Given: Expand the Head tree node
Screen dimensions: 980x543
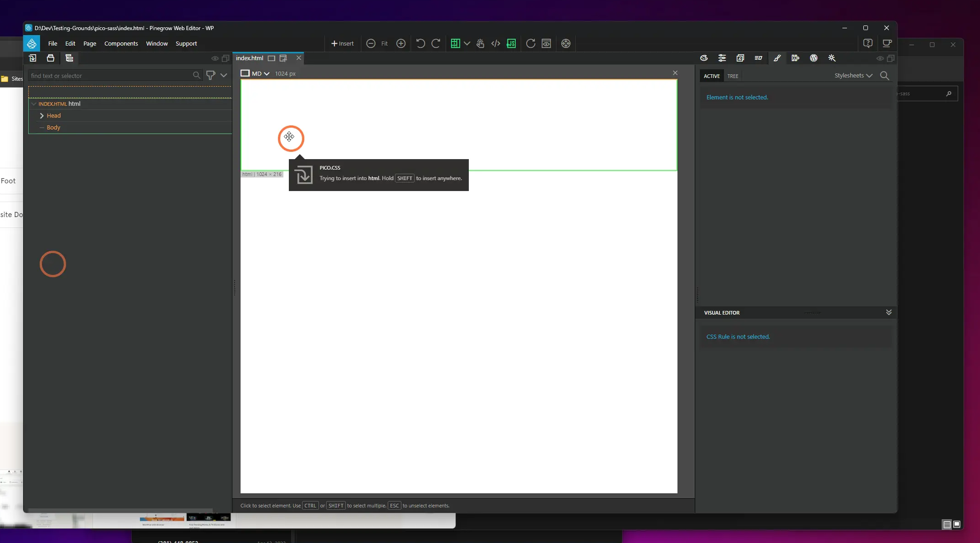Looking at the screenshot, I should (x=42, y=116).
